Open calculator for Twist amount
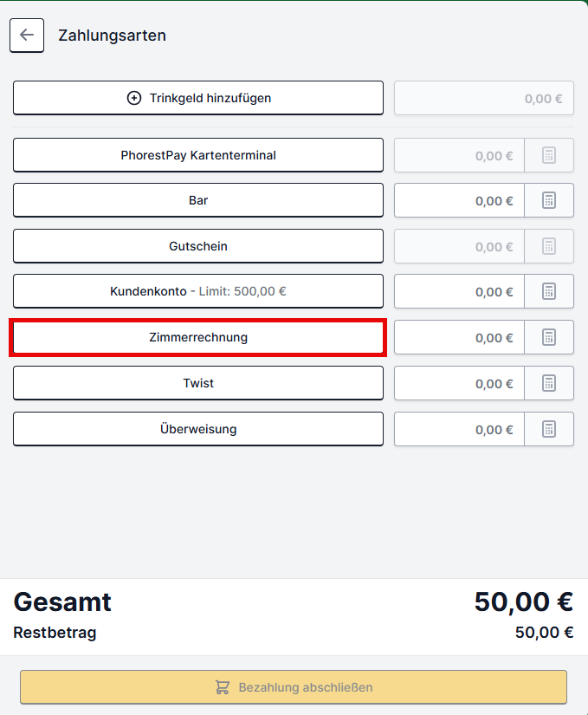This screenshot has height=715, width=588. tap(549, 383)
